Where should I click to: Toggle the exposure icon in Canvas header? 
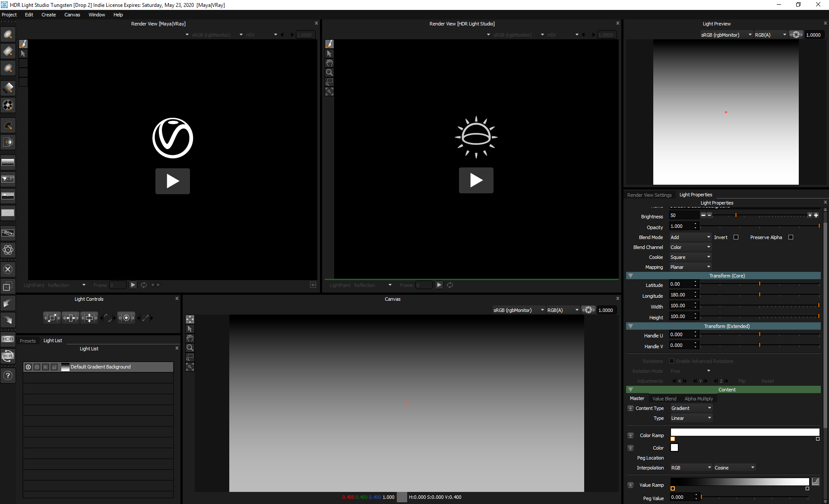(588, 310)
